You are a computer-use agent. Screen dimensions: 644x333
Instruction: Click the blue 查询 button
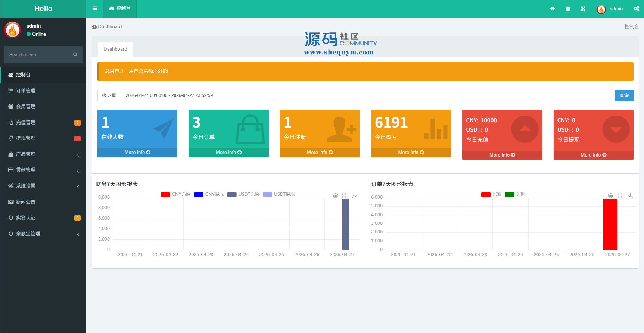[624, 95]
